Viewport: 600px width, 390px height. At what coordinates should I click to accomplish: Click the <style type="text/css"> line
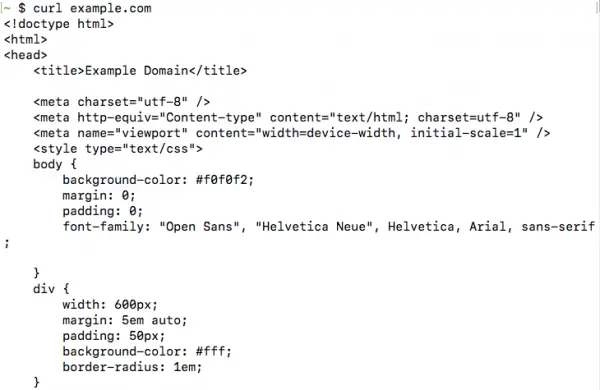[118, 148]
